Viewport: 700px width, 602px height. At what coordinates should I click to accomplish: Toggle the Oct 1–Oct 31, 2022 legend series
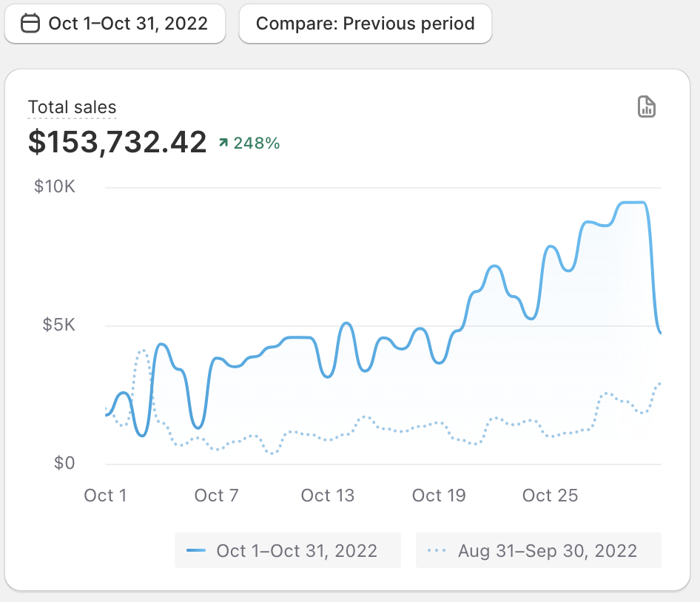click(288, 550)
